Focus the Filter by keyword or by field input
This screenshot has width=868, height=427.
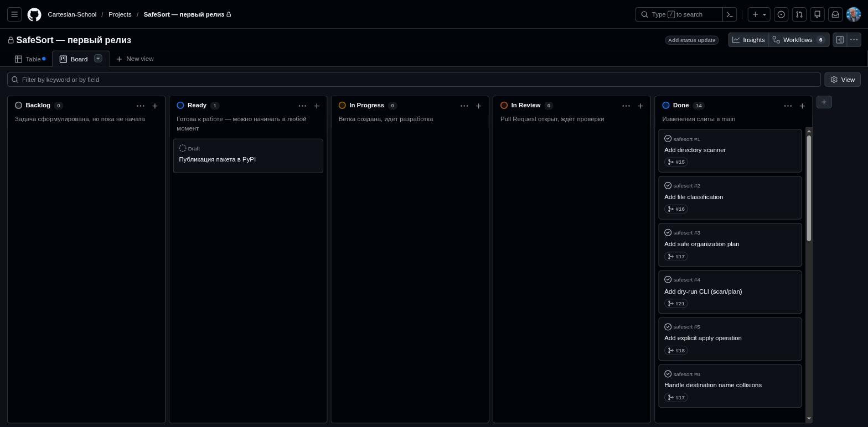point(414,80)
